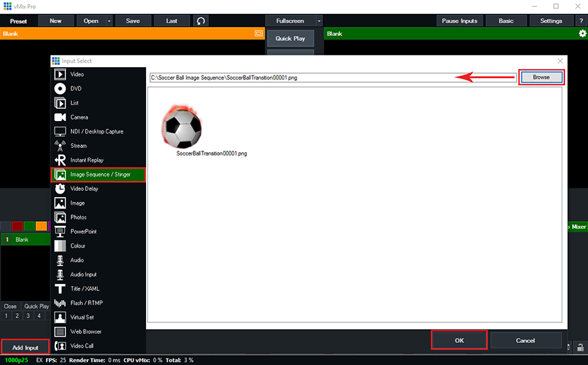
Task: Confirm with the OK button
Action: click(x=459, y=340)
